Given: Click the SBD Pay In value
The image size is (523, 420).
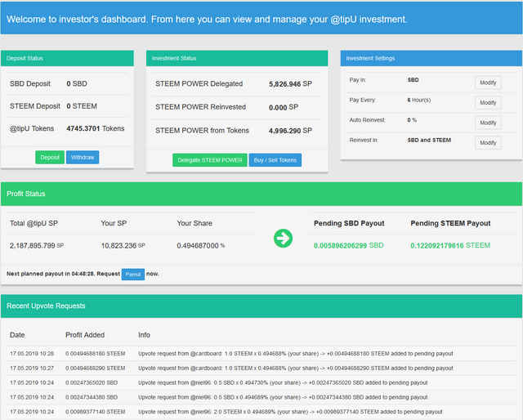Looking at the screenshot, I should click(413, 80).
